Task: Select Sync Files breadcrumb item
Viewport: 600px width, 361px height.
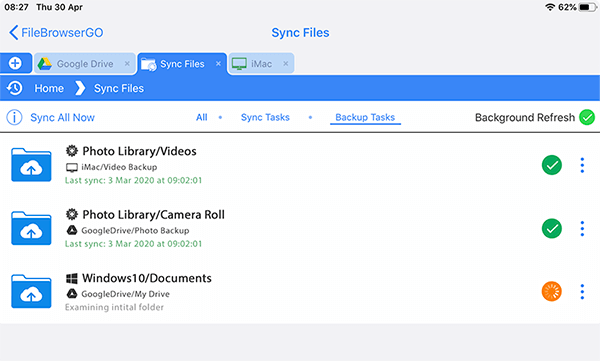Action: (119, 88)
